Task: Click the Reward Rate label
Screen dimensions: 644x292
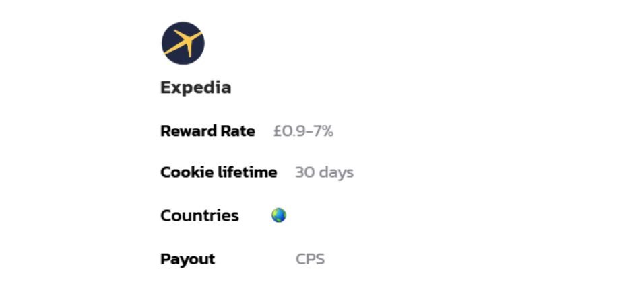Action: tap(207, 131)
